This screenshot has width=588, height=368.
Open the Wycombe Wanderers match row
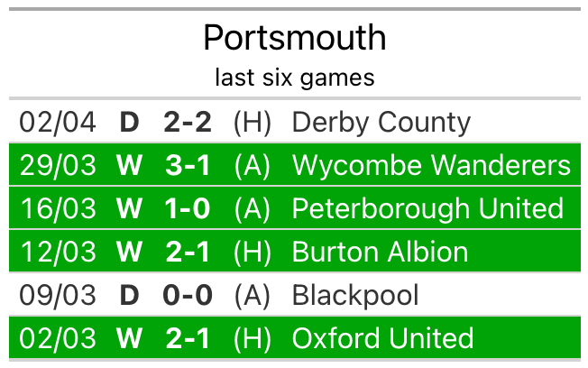click(x=295, y=165)
